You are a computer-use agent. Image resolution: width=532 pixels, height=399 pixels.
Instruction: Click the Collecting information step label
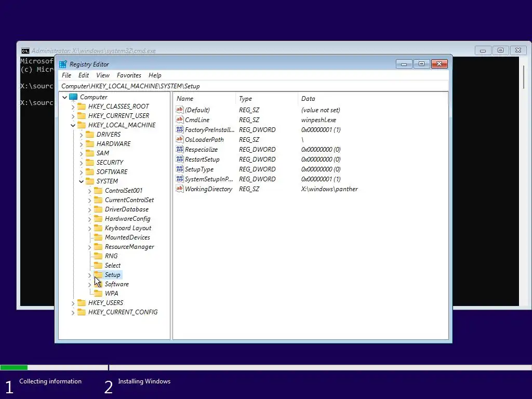click(x=50, y=381)
